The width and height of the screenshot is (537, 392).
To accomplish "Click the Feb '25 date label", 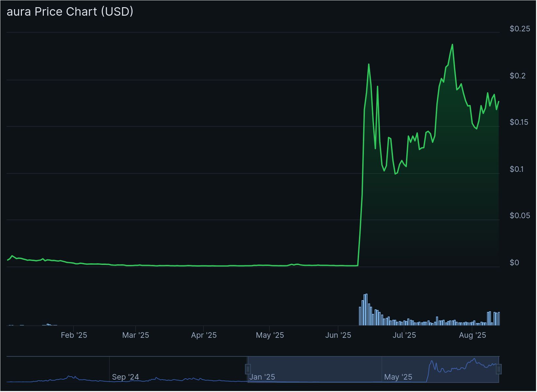I will point(74,335).
